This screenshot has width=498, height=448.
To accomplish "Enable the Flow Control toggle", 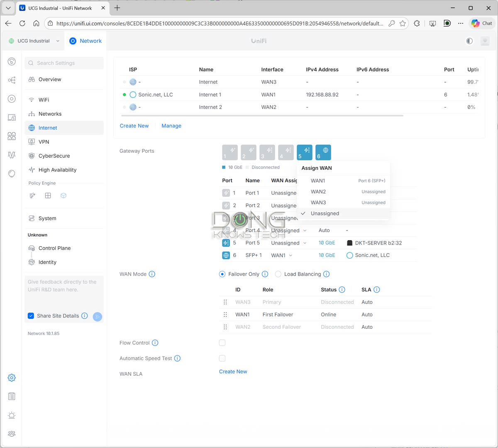I will tap(222, 343).
